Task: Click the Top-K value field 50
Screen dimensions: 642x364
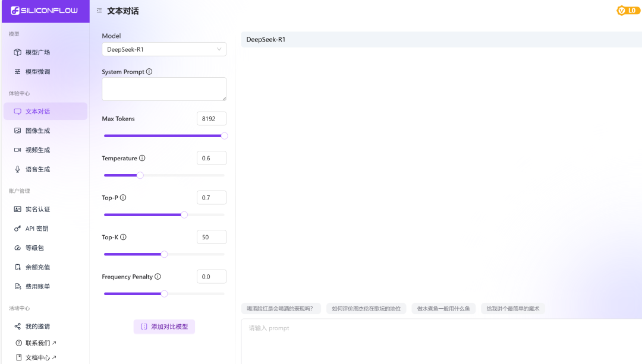Action: (x=212, y=237)
